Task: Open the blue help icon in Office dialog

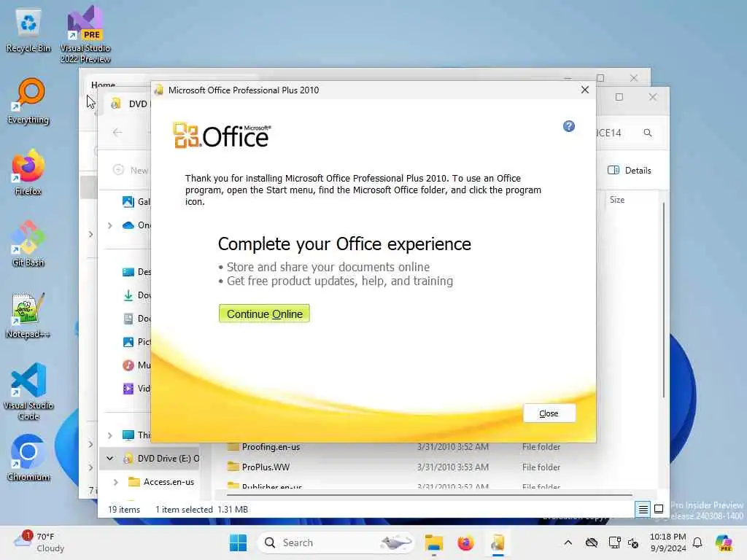Action: [x=569, y=126]
